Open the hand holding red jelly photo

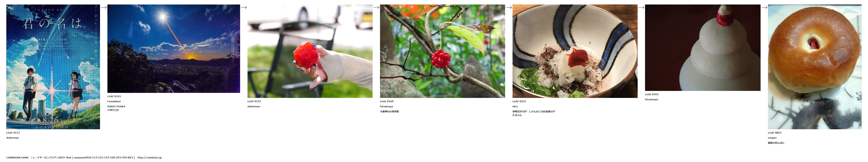[x=310, y=51]
